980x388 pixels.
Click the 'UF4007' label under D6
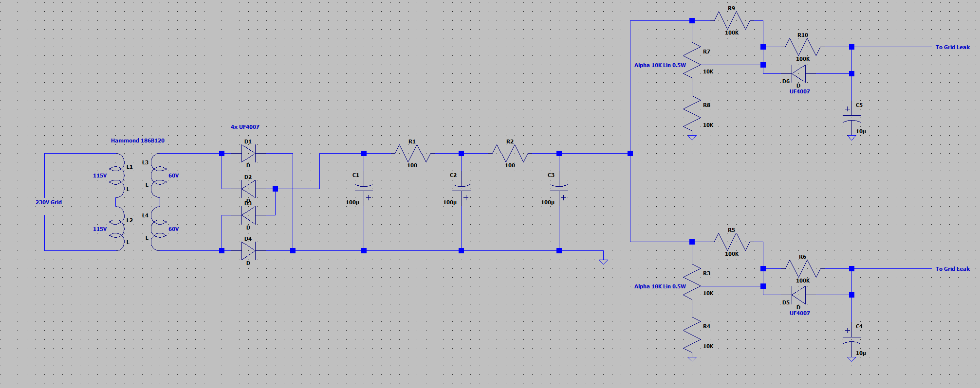click(800, 91)
